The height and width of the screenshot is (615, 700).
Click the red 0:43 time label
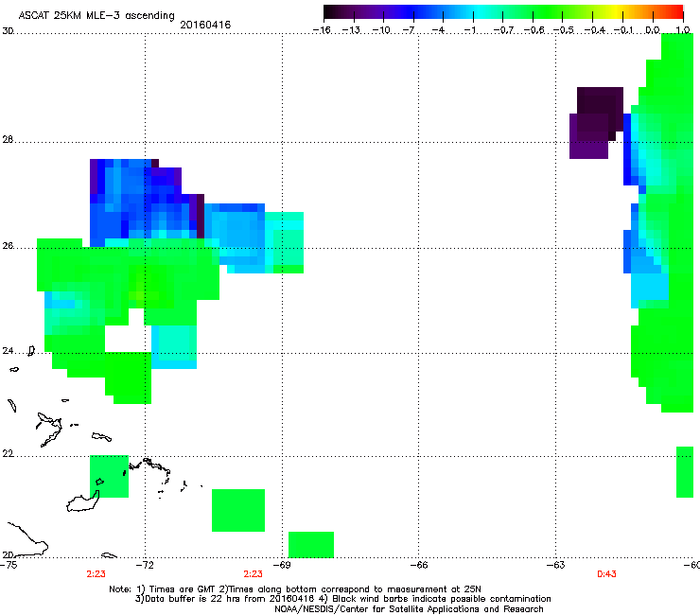[x=606, y=574]
